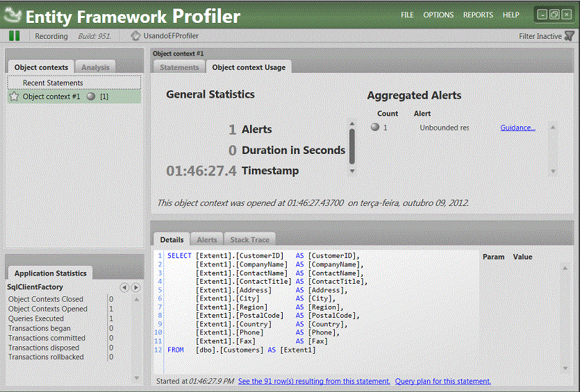The width and height of the screenshot is (580, 392).
Task: Go to next Application Statistics page arrow
Action: coord(136,287)
